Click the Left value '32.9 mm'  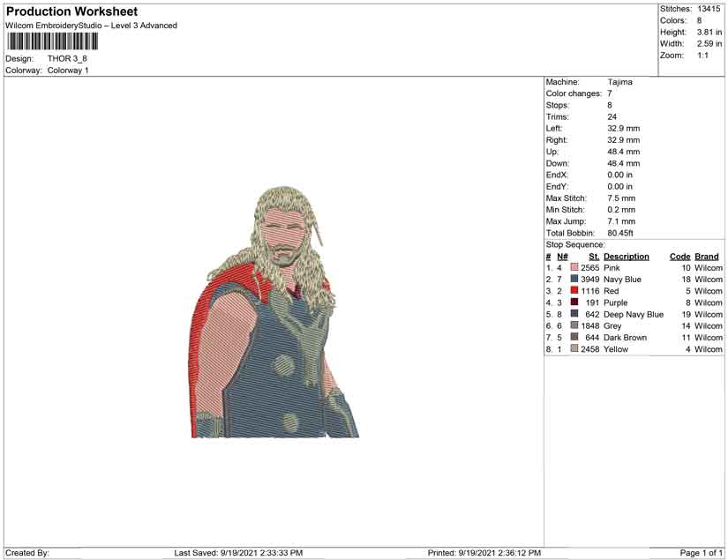tap(624, 129)
